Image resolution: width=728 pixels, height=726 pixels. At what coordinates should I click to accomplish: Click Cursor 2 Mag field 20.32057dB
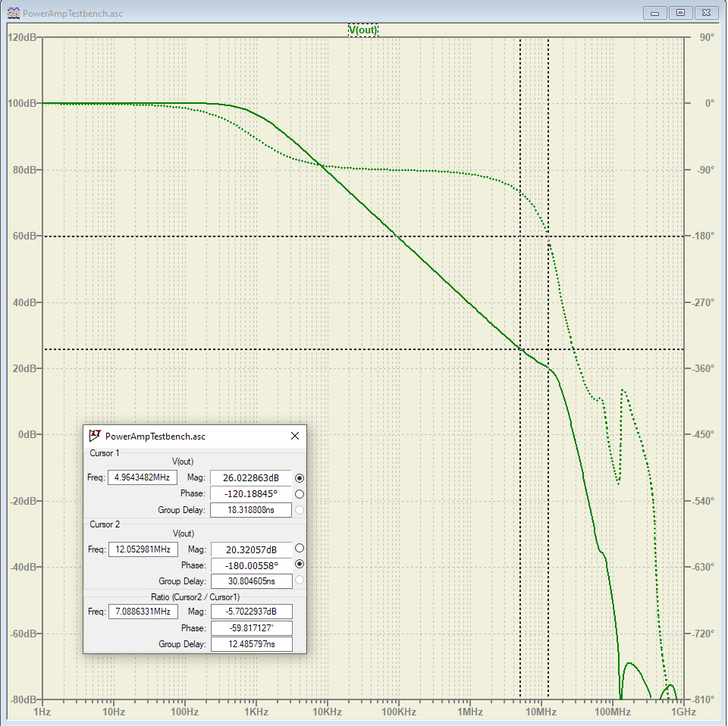[x=251, y=549]
